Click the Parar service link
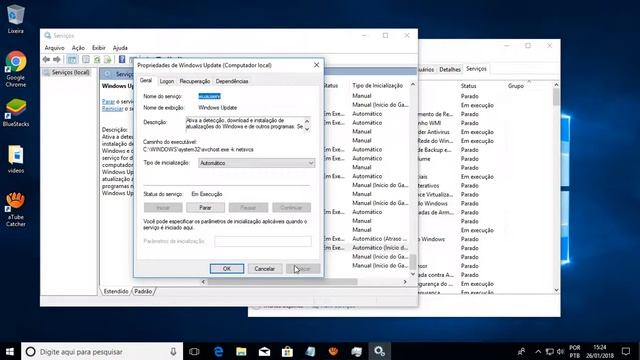Viewport: 640px width, 360px height. click(x=108, y=101)
